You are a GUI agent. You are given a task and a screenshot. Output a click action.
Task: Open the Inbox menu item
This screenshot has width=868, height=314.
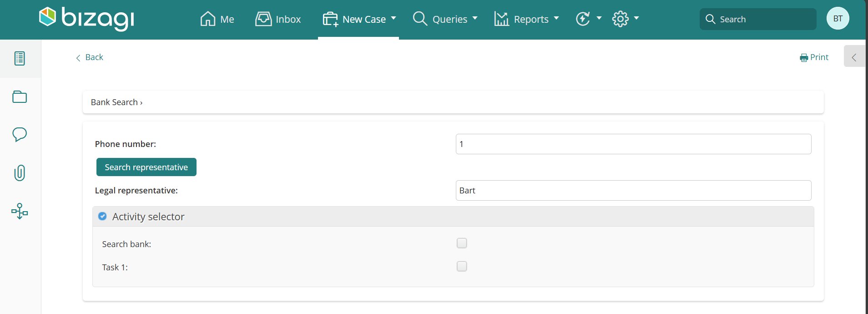(x=278, y=19)
